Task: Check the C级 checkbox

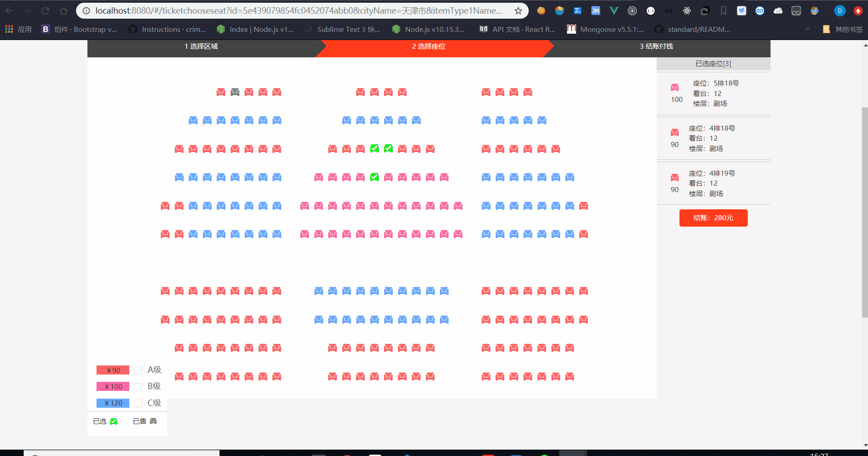Action: 138,403
